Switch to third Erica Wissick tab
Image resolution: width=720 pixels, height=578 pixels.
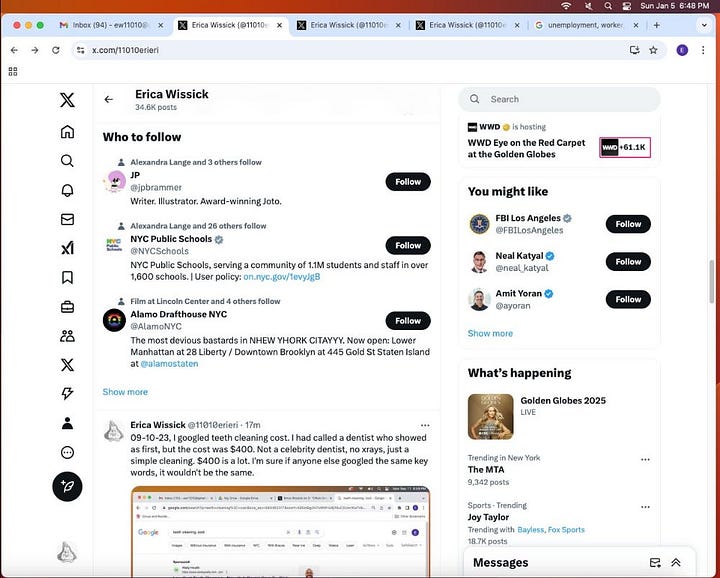pyautogui.click(x=468, y=25)
